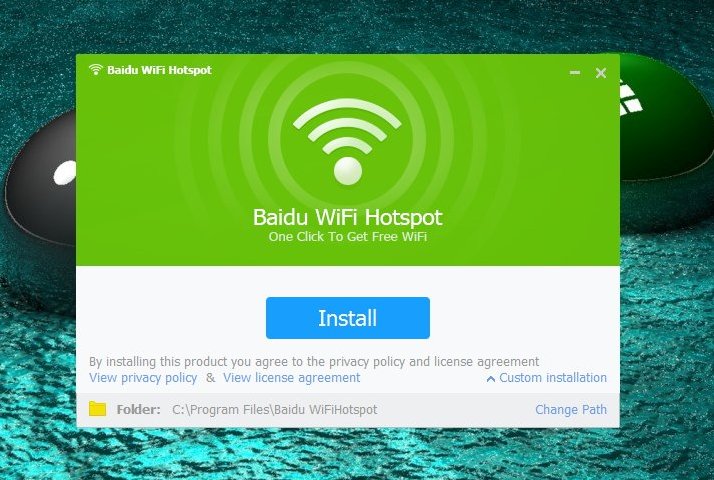Click the privacy and license agreement notice text
This screenshot has height=480, width=714.
click(x=314, y=362)
